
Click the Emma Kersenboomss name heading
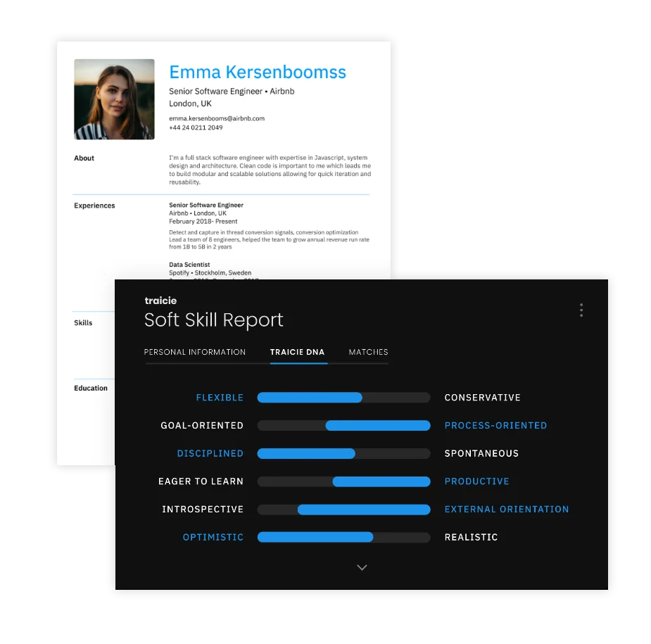coord(258,72)
